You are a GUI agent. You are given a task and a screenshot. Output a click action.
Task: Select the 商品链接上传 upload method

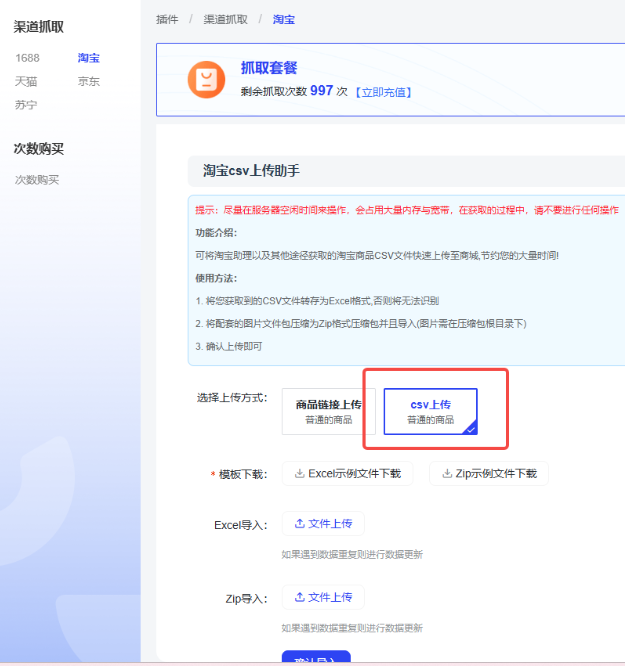[328, 411]
